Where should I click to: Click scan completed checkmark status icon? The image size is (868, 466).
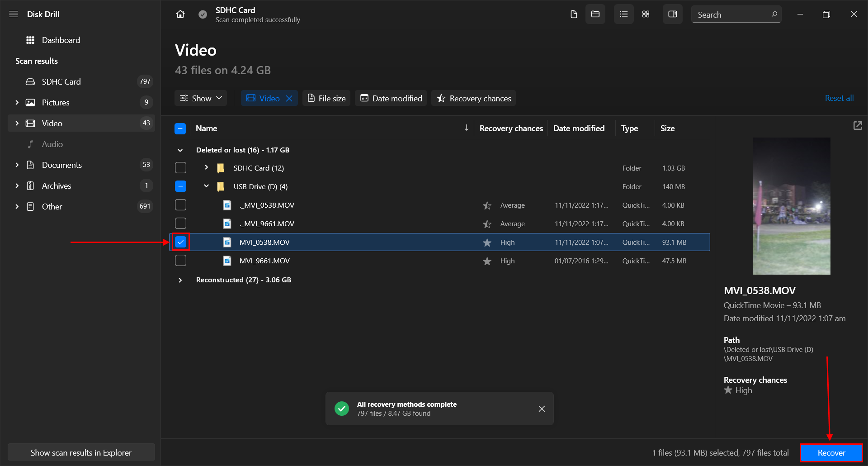203,14
